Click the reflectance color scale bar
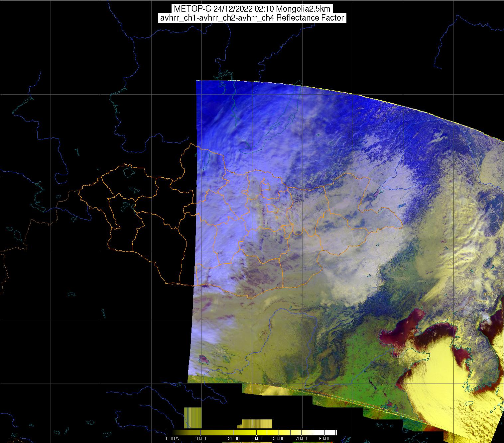 pyautogui.click(x=252, y=432)
